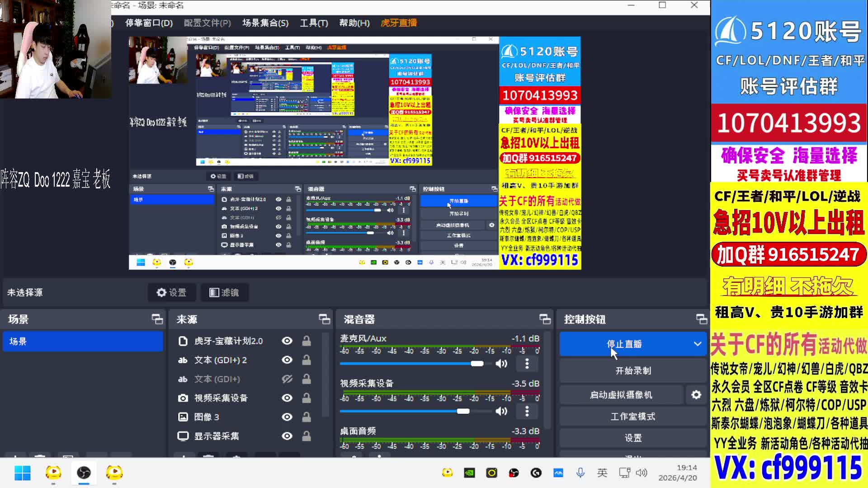Toggle visibility of 显示器采集 source

(287, 436)
